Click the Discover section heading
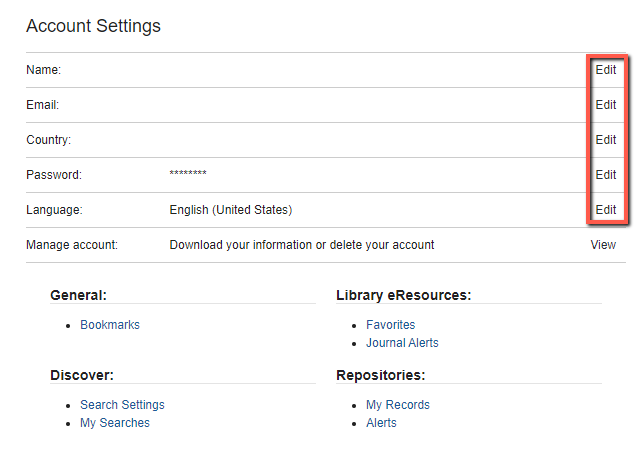 [x=82, y=375]
